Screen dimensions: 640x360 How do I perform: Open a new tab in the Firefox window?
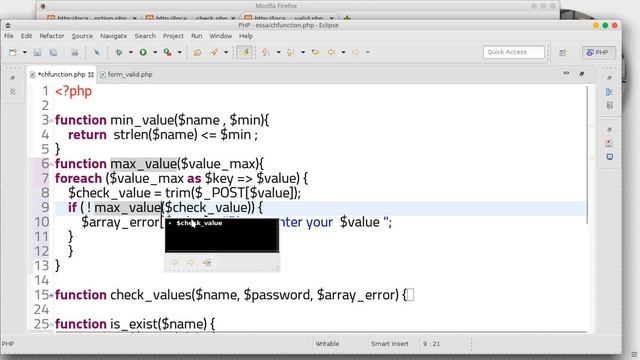(347, 18)
